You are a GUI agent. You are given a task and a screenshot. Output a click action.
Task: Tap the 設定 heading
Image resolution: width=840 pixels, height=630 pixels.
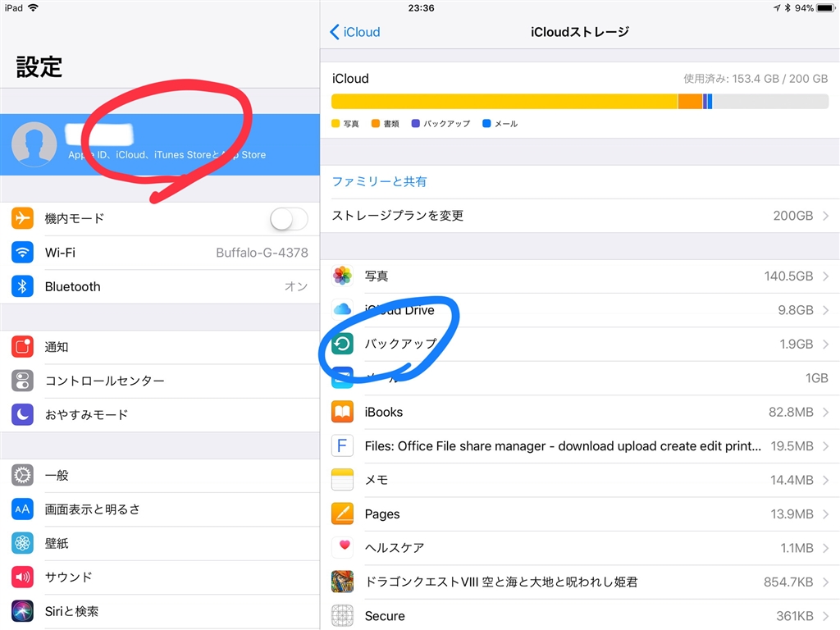pyautogui.click(x=39, y=67)
